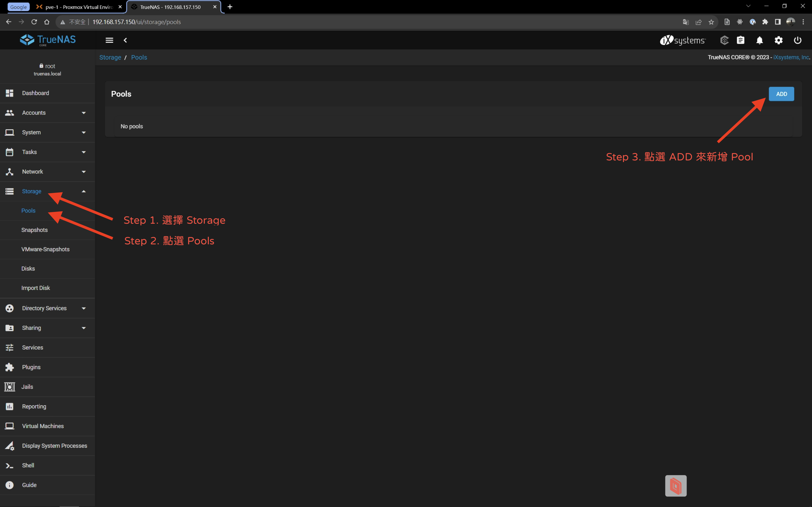
Task: Open the task manager clipboard icon
Action: click(x=741, y=40)
